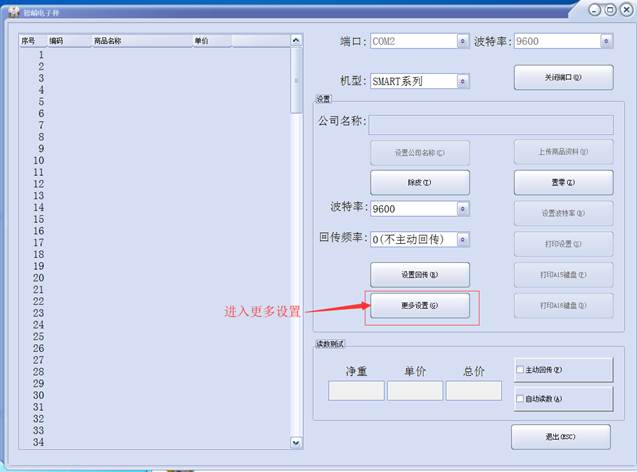This screenshot has width=637, height=472.
Task: Click the 打印设置 button
Action: [x=563, y=244]
